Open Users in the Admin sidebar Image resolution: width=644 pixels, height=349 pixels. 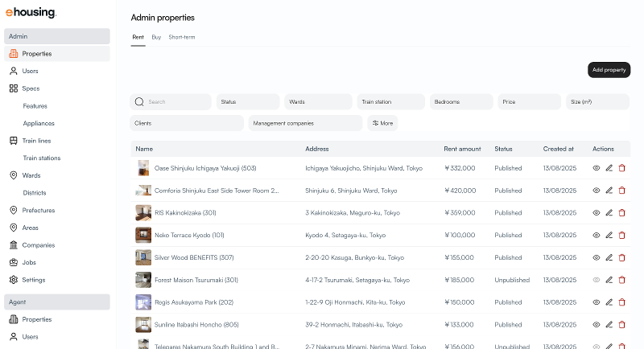tap(30, 71)
